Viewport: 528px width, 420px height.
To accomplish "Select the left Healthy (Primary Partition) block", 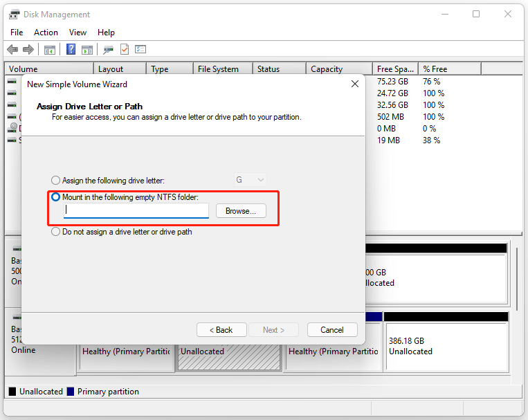I will click(x=126, y=357).
